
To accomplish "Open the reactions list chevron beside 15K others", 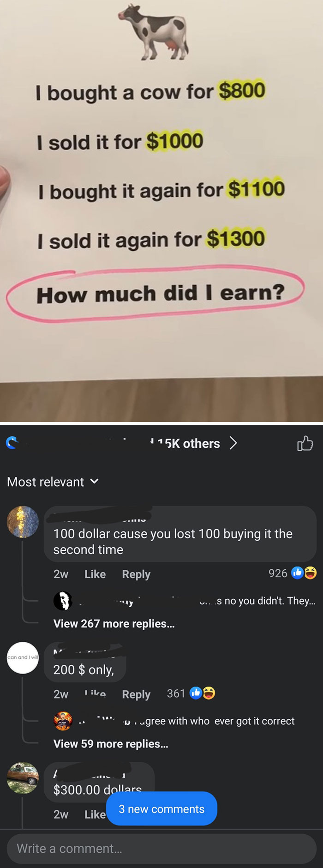I will coord(233,443).
